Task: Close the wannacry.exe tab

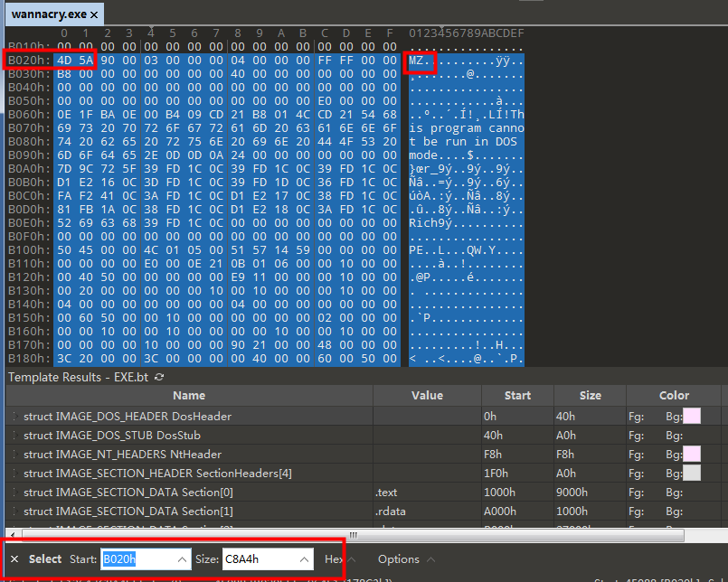Action: 94,14
